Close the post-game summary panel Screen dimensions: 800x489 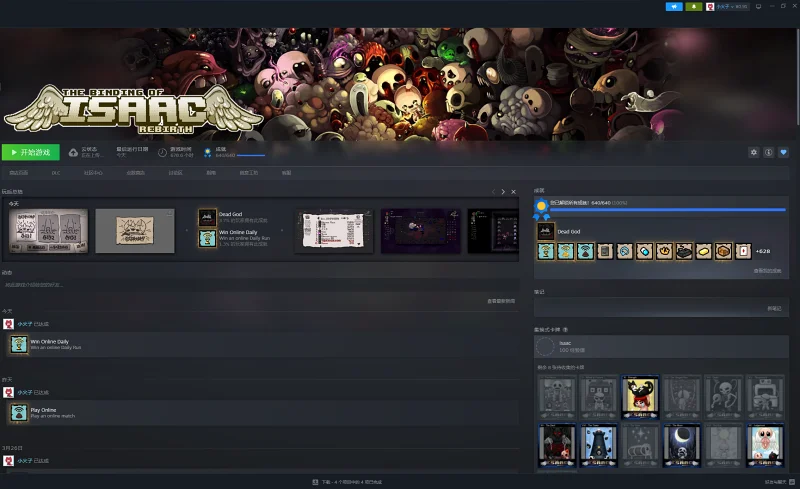513,192
